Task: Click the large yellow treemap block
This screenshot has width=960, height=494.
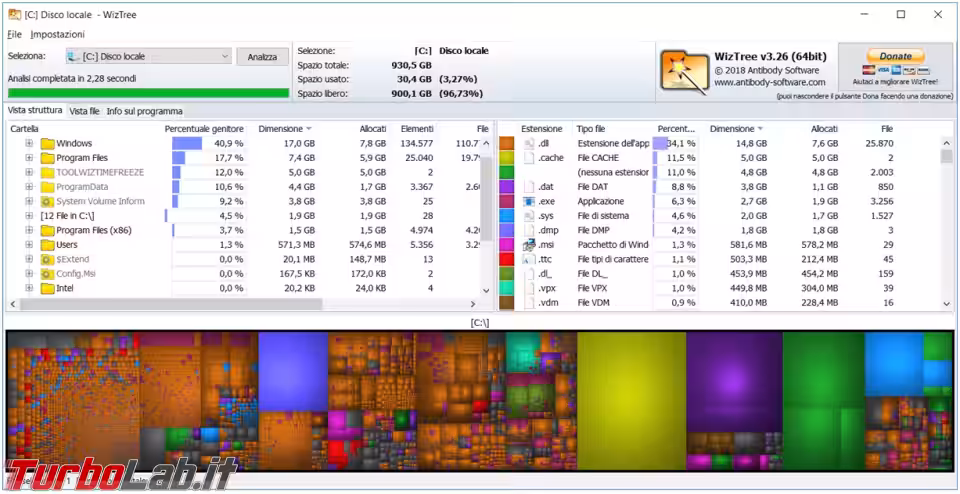Action: 631,401
